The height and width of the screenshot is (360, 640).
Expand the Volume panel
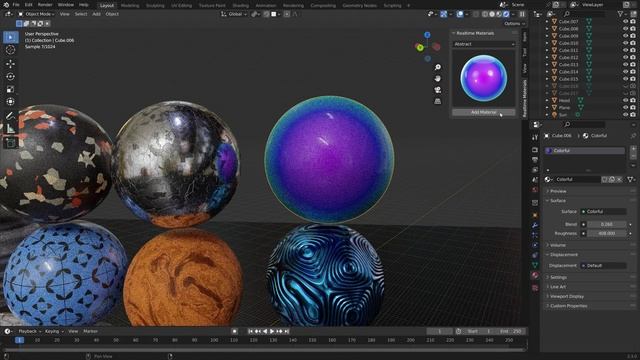[557, 245]
